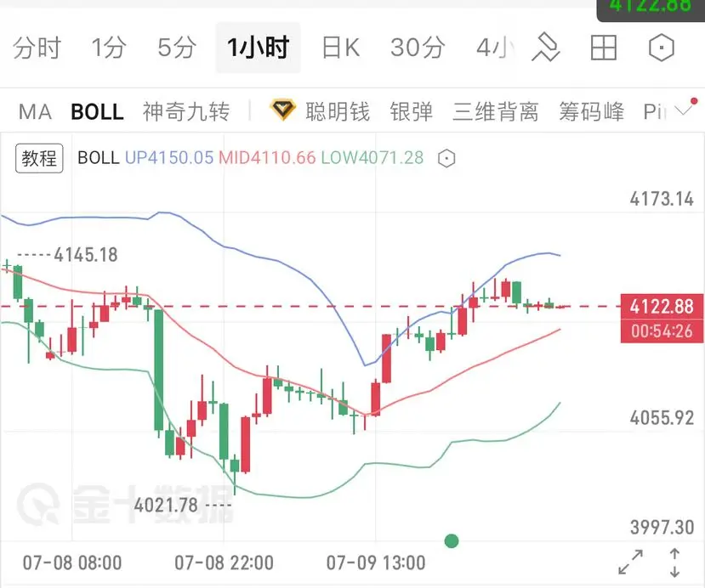Screen dimensions: 705x588
Task: Select the 三维背离 indicator
Action: (496, 111)
